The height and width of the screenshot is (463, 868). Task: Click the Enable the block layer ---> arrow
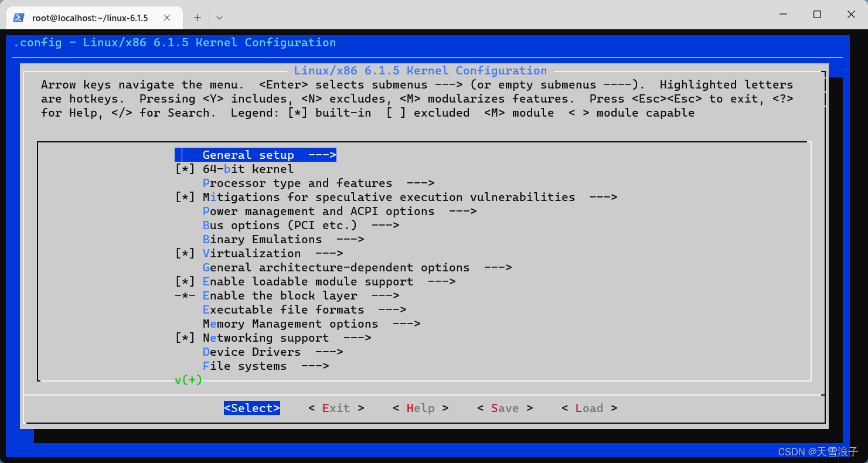(385, 295)
